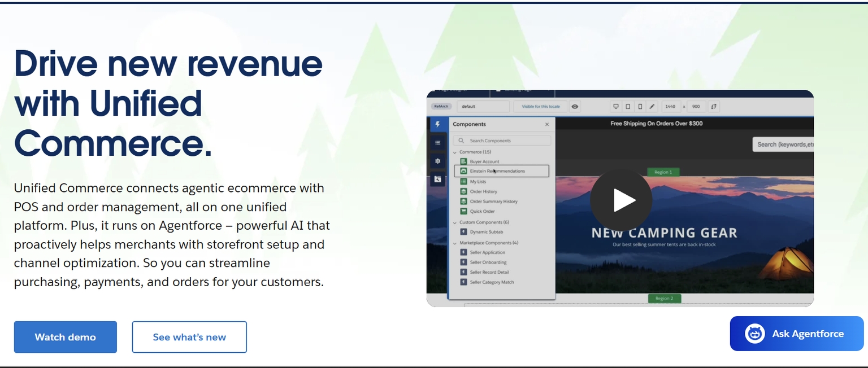Click the NEW CAMPING GEAR heading
Image resolution: width=868 pixels, height=368 pixels.
click(664, 233)
